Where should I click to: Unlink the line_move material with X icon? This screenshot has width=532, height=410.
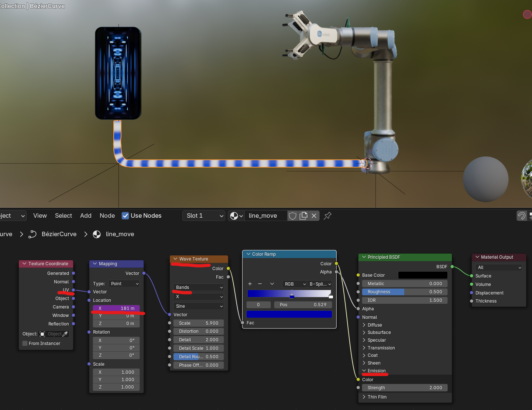[314, 216]
